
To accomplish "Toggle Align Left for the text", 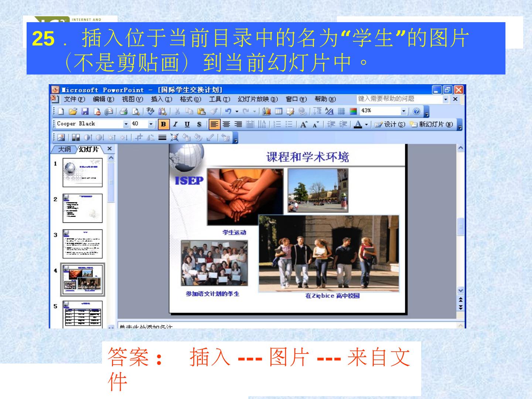I will click(x=214, y=125).
